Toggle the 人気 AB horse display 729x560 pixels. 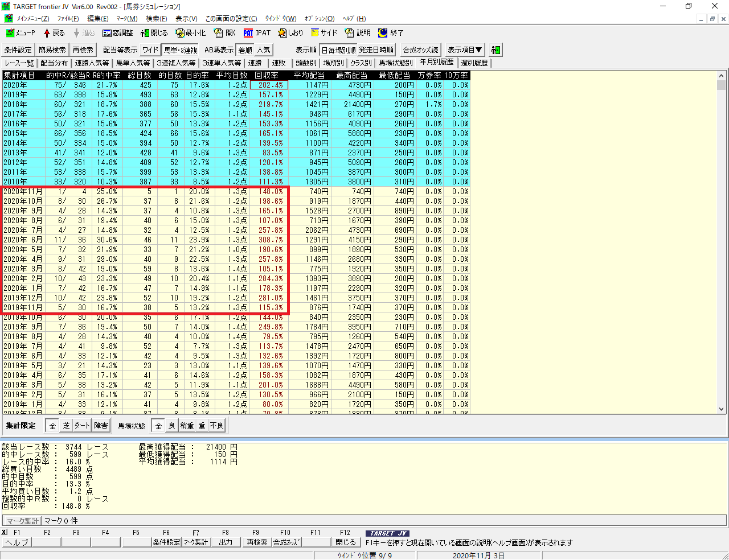coord(263,50)
